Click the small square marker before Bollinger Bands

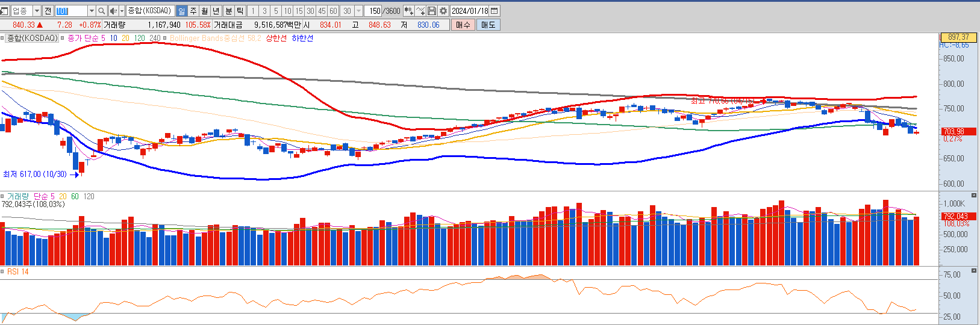tap(165, 38)
